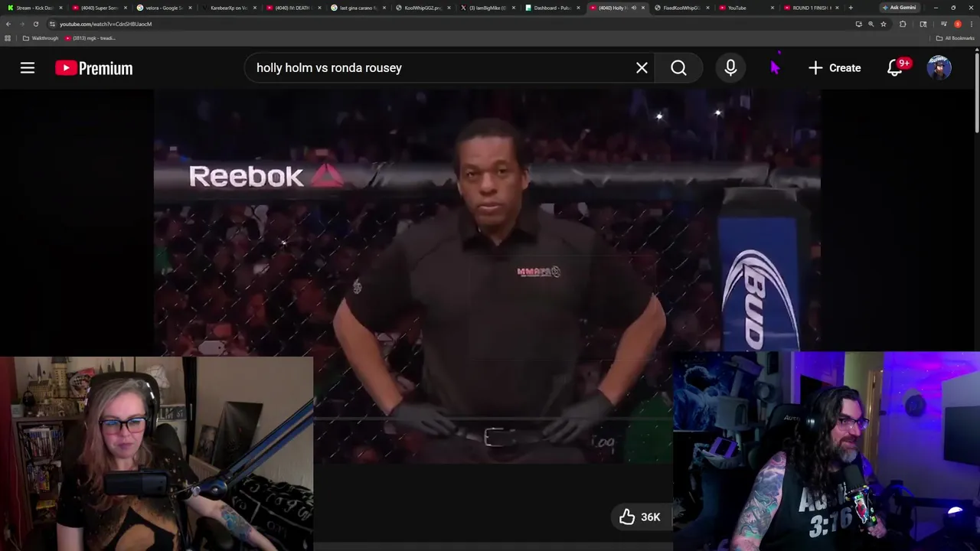Open the account avatar menu
980x551 pixels.
pos(939,68)
